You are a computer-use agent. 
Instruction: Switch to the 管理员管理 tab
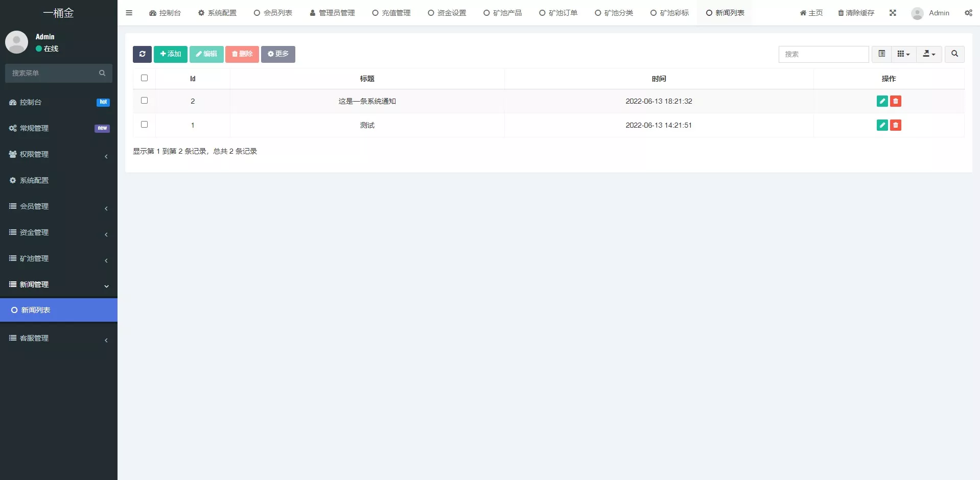pyautogui.click(x=332, y=13)
